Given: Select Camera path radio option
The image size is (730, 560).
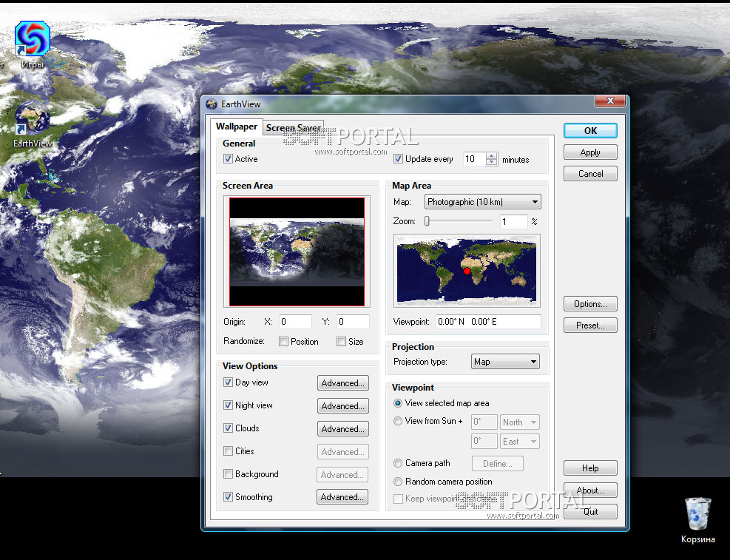Looking at the screenshot, I should [398, 463].
